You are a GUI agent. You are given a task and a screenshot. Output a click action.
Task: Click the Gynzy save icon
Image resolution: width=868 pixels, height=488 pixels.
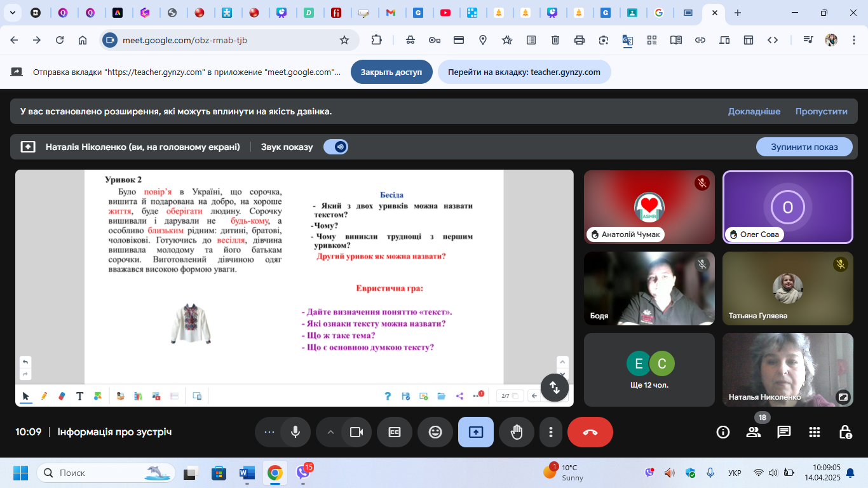(405, 396)
